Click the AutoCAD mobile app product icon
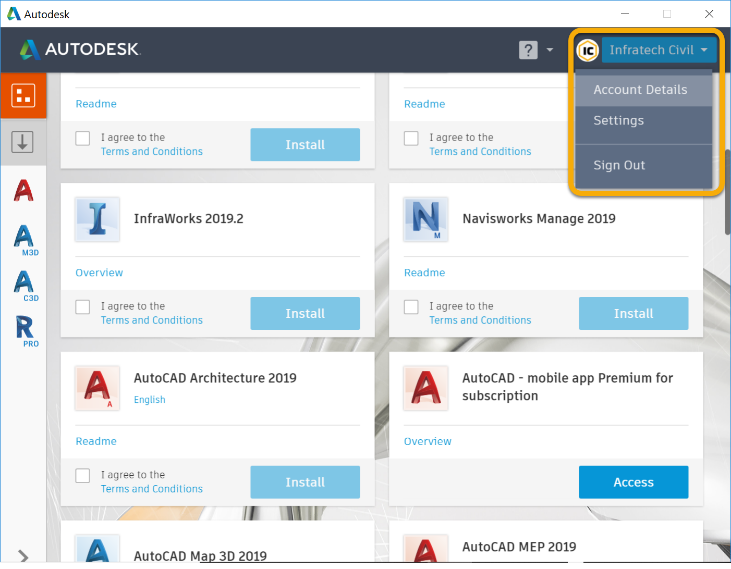Image resolution: width=731 pixels, height=569 pixels. pos(426,388)
